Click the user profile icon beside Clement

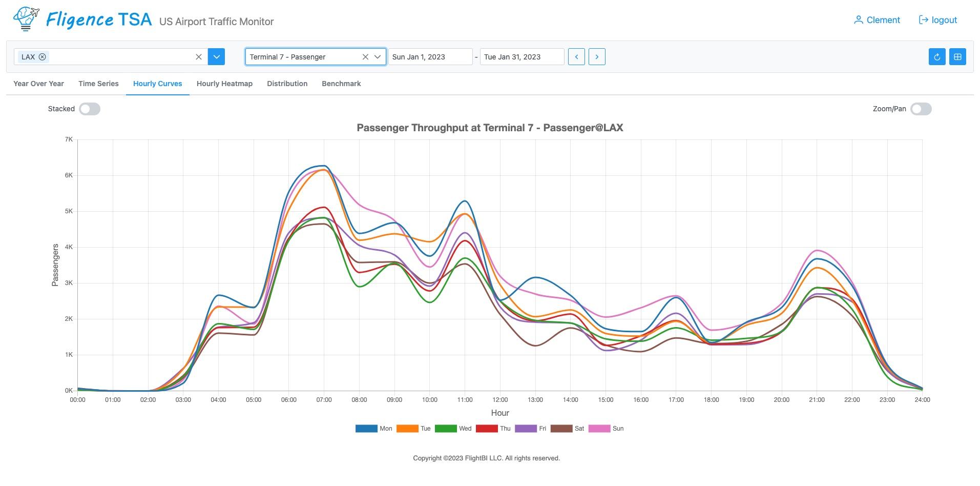(x=858, y=19)
